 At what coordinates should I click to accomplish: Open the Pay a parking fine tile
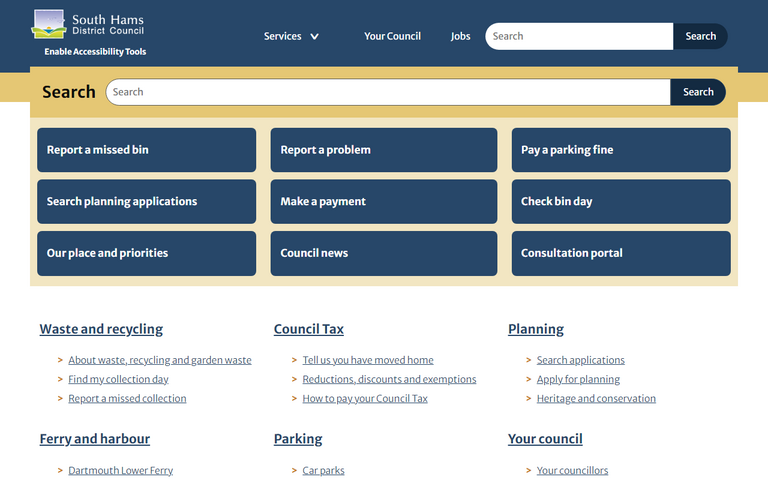[620, 150]
